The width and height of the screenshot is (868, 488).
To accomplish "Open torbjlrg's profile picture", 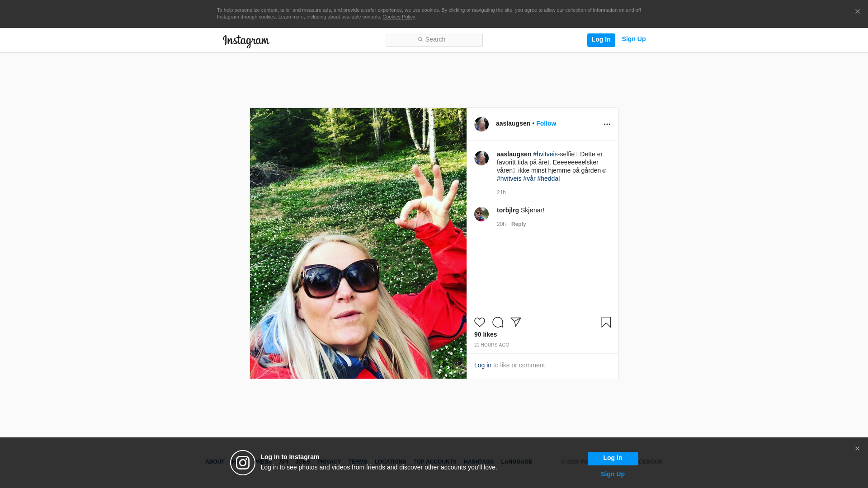I will [481, 214].
